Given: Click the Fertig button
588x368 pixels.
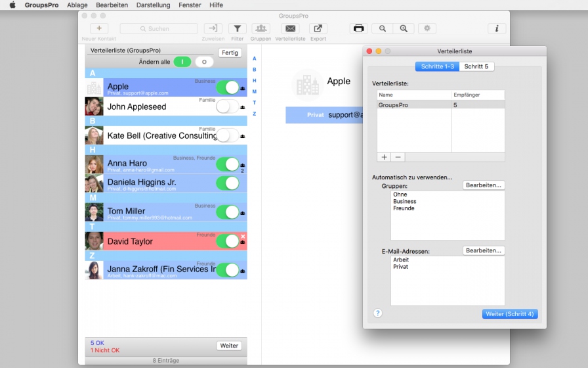Looking at the screenshot, I should pyautogui.click(x=230, y=53).
